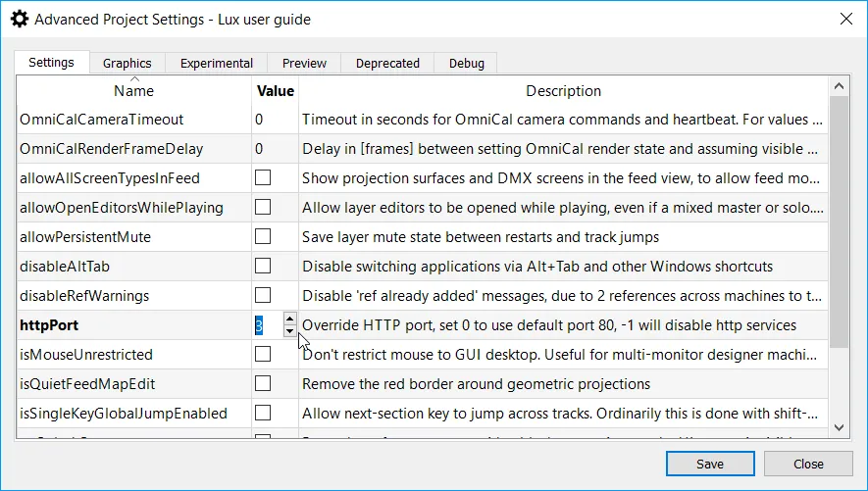Open the Debug tab
Image resolution: width=868 pixels, height=491 pixels.
[x=467, y=63]
